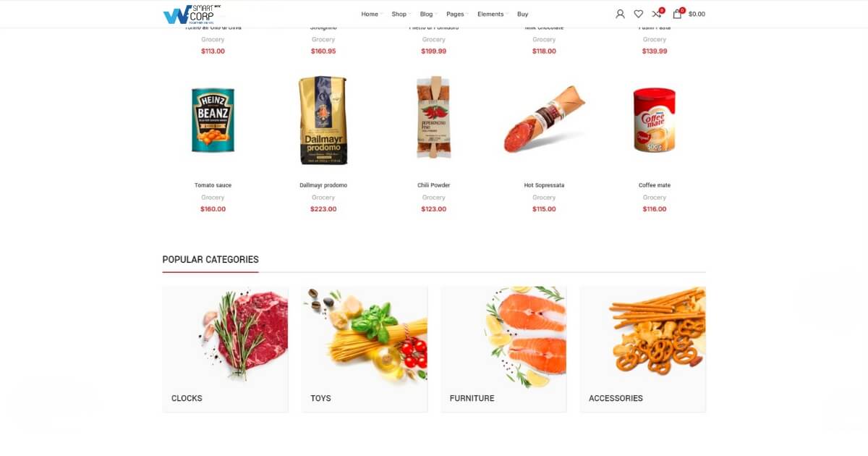The width and height of the screenshot is (868, 456).
Task: Open the shopping cart bag icon
Action: (x=678, y=13)
